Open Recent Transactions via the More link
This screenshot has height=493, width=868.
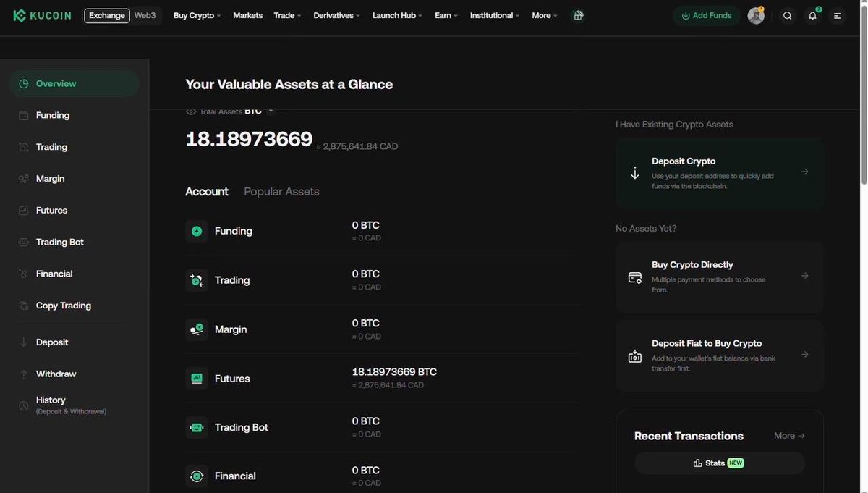[x=788, y=434]
